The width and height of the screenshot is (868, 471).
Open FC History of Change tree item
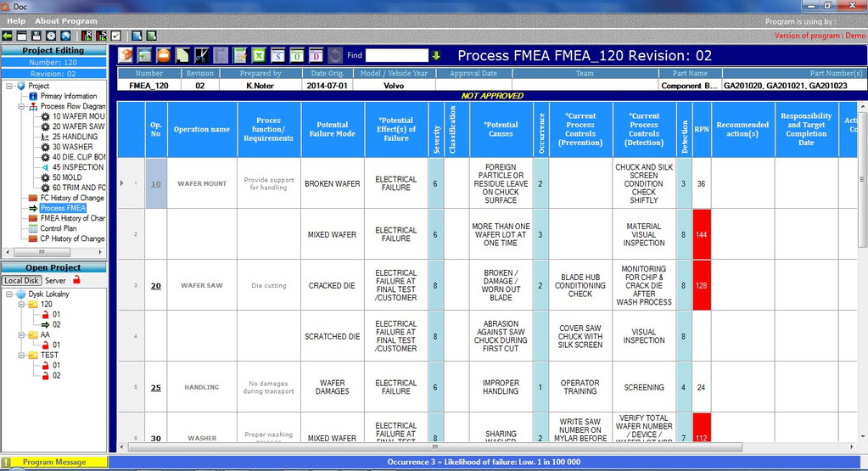point(72,198)
